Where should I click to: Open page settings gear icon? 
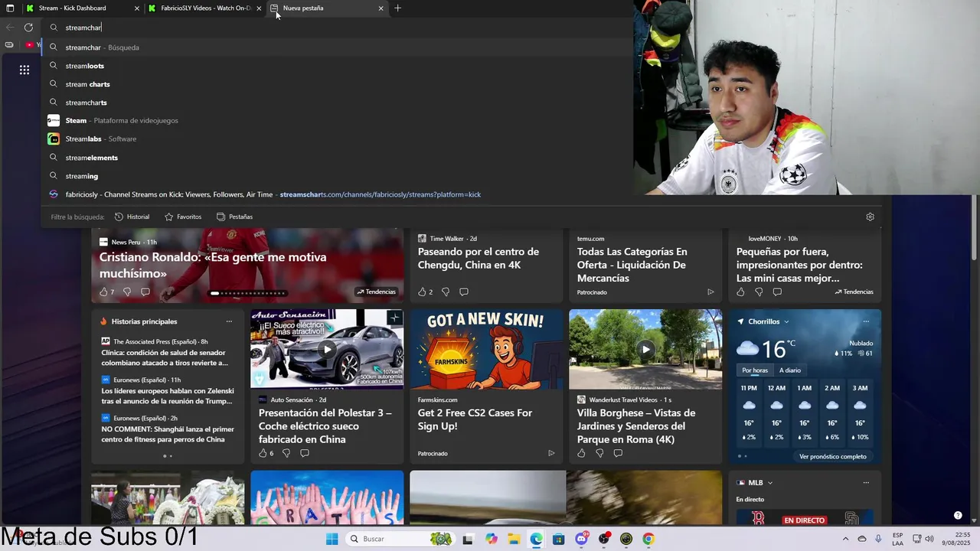(x=870, y=217)
